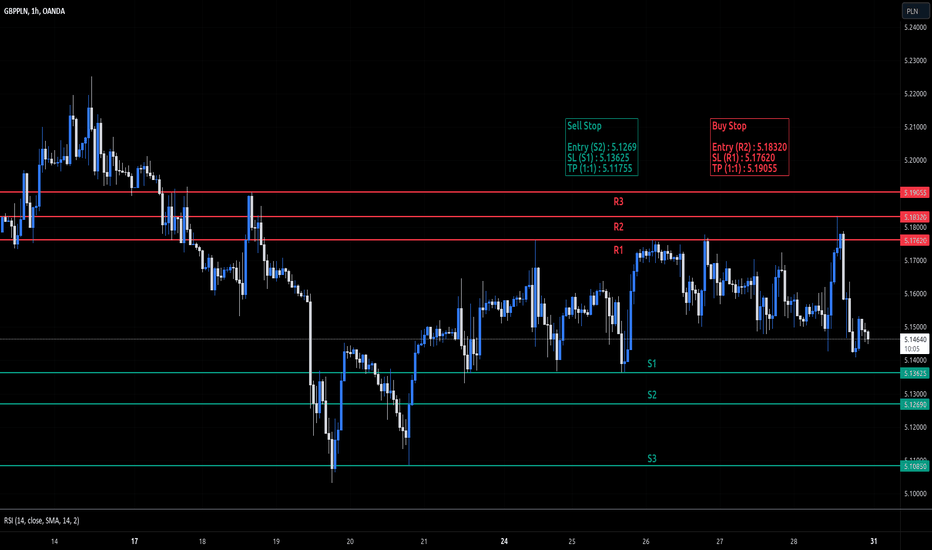Select the Sell Stop heading in green box

pos(584,126)
